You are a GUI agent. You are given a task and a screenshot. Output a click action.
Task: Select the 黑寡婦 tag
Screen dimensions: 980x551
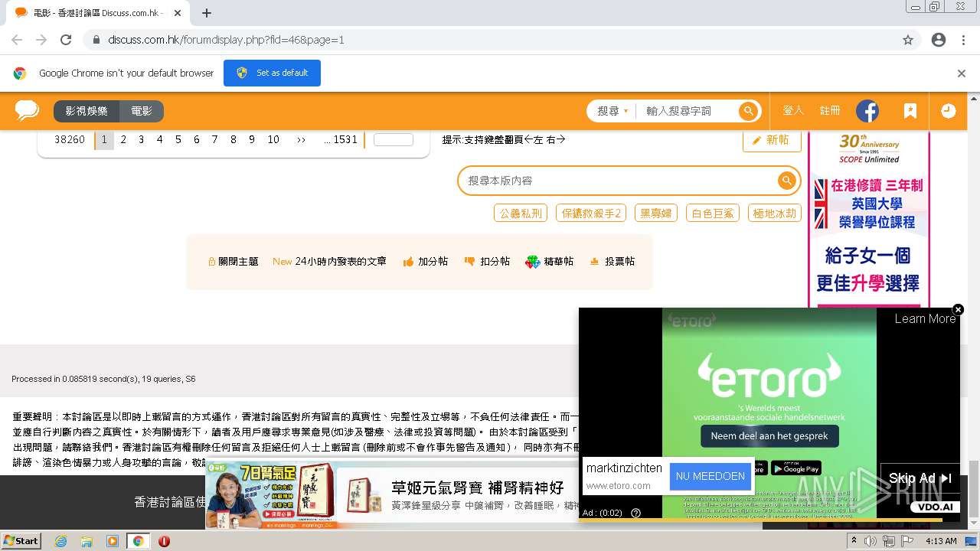point(656,213)
